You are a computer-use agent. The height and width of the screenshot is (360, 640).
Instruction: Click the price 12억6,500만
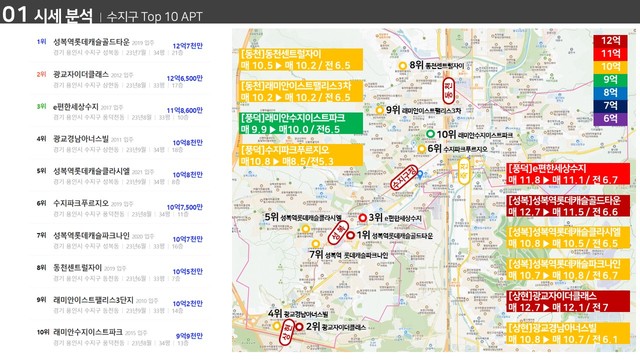pos(184,78)
